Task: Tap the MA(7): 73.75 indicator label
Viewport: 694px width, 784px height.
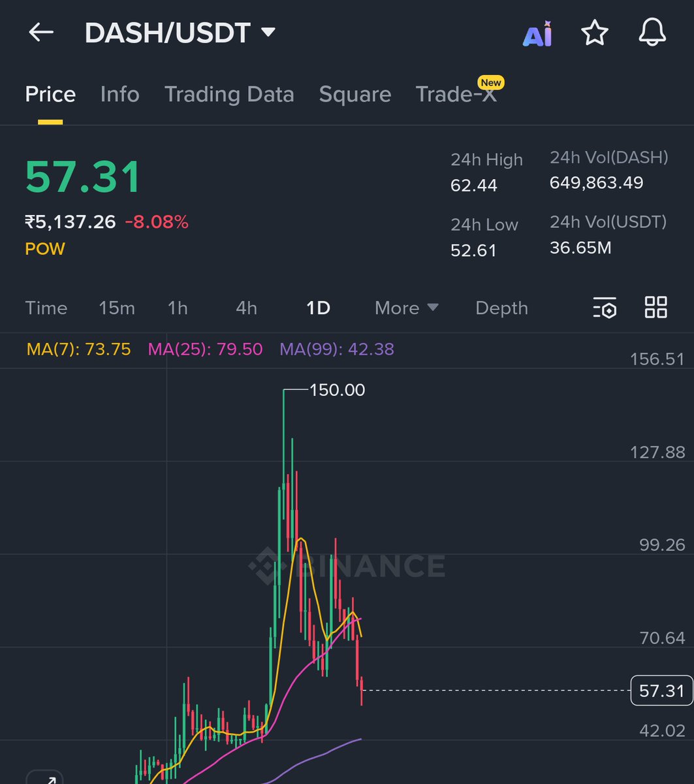Action: coord(78,349)
